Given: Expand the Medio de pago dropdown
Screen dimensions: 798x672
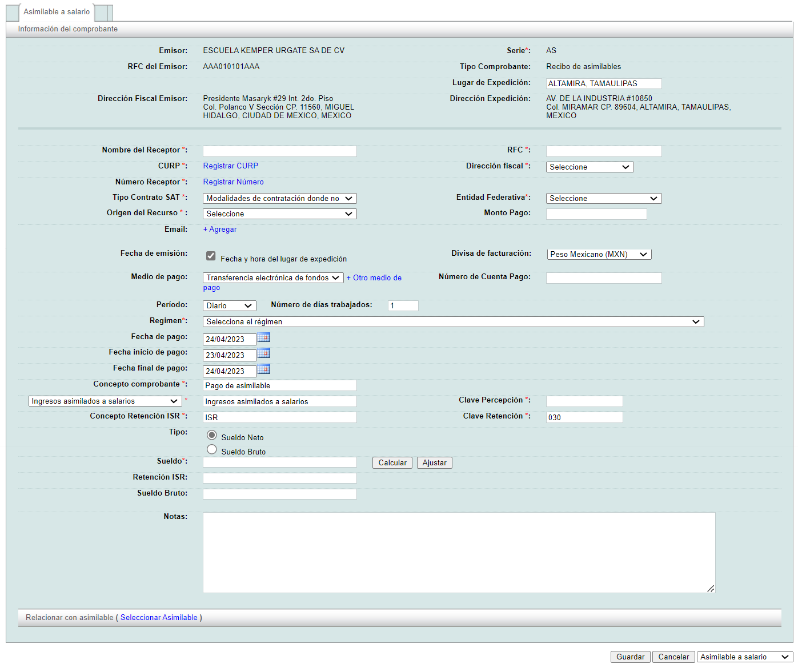Looking at the screenshot, I should [x=273, y=278].
